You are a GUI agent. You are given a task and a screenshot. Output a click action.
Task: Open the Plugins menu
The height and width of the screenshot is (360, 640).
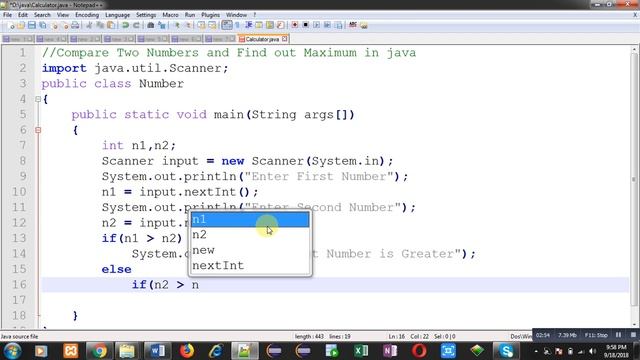(210, 15)
